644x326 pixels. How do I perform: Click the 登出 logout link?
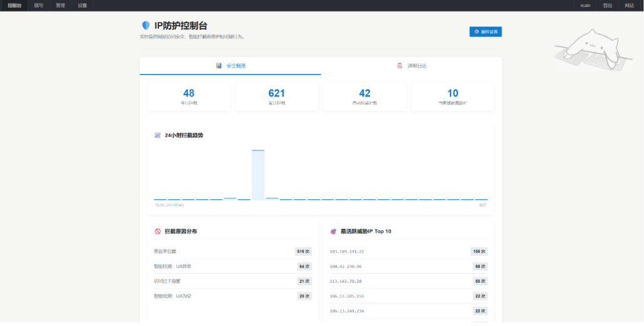click(608, 5)
